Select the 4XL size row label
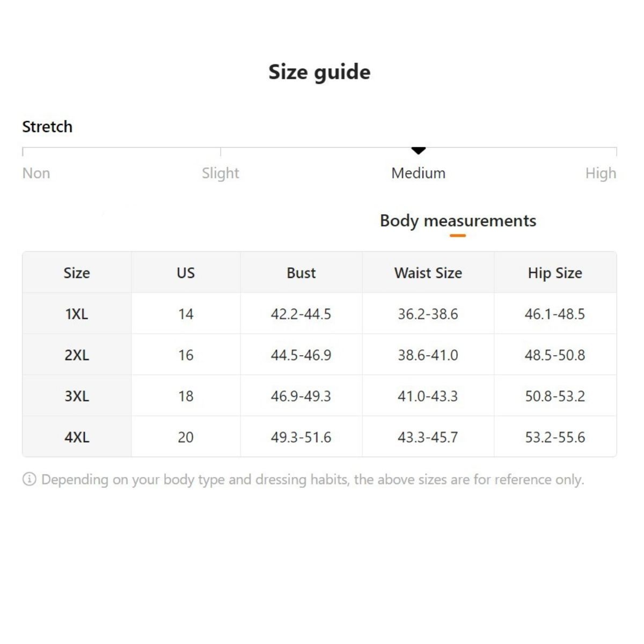 point(77,437)
